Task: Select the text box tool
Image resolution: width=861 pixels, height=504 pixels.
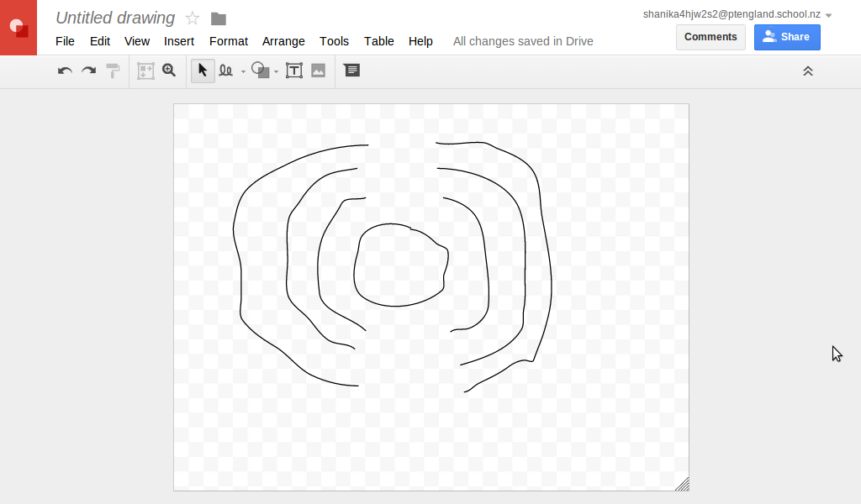Action: [294, 71]
